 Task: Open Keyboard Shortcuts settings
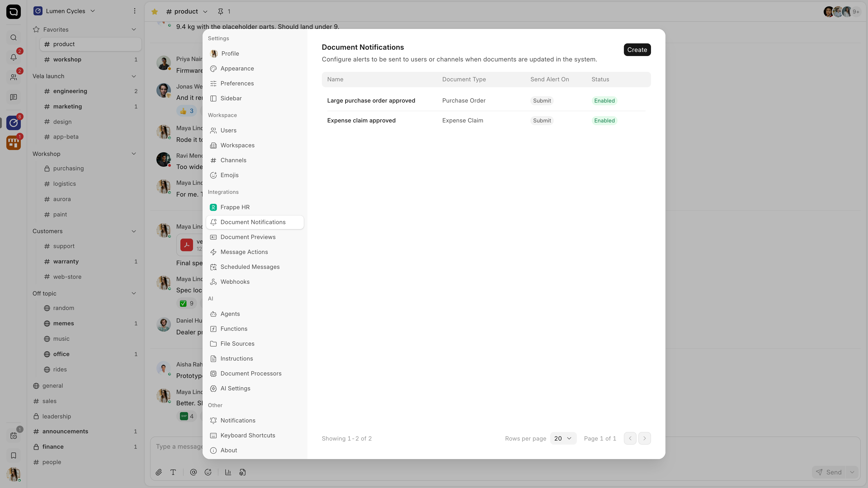[x=255, y=435]
